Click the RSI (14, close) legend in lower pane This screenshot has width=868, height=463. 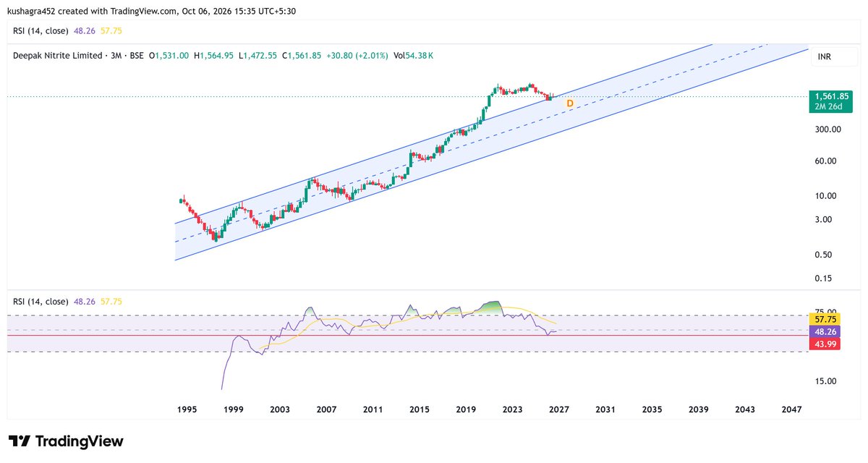click(x=41, y=302)
